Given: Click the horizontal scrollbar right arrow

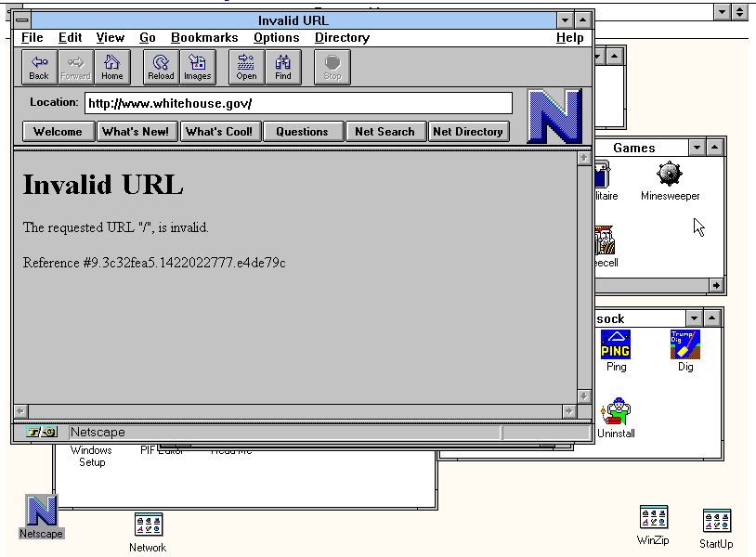Looking at the screenshot, I should coord(569,411).
